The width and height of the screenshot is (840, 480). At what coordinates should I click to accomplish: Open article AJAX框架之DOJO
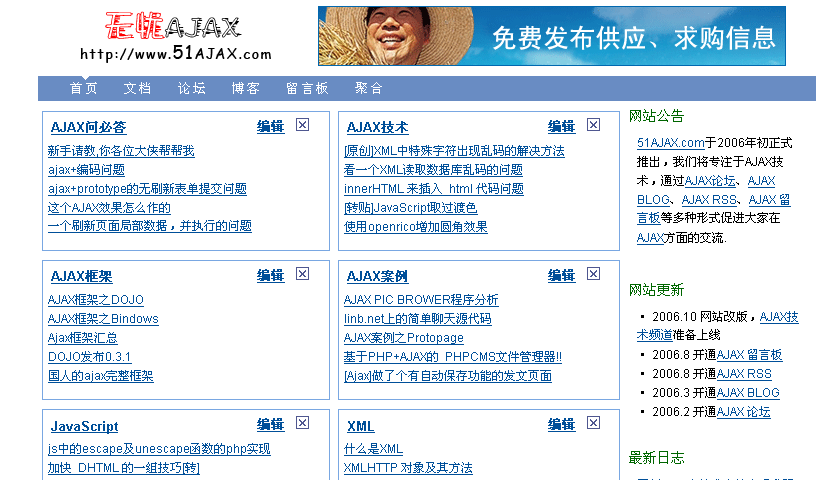click(x=96, y=300)
